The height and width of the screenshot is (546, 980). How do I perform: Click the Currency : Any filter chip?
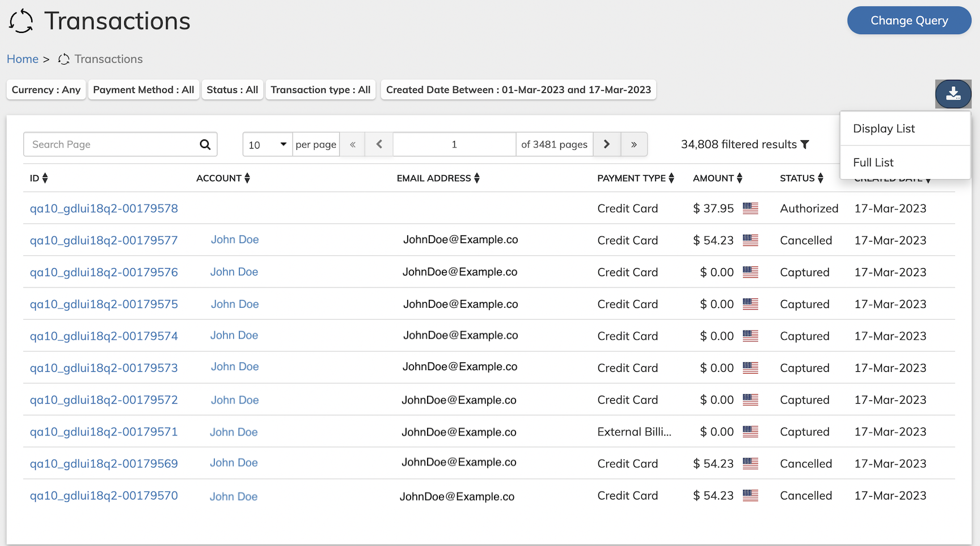click(46, 90)
